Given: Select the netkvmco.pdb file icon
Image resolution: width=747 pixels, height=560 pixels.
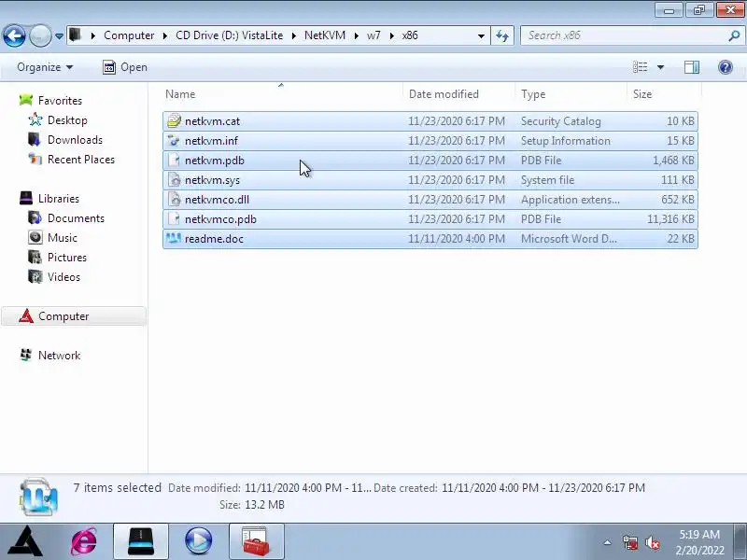Looking at the screenshot, I should 174,219.
